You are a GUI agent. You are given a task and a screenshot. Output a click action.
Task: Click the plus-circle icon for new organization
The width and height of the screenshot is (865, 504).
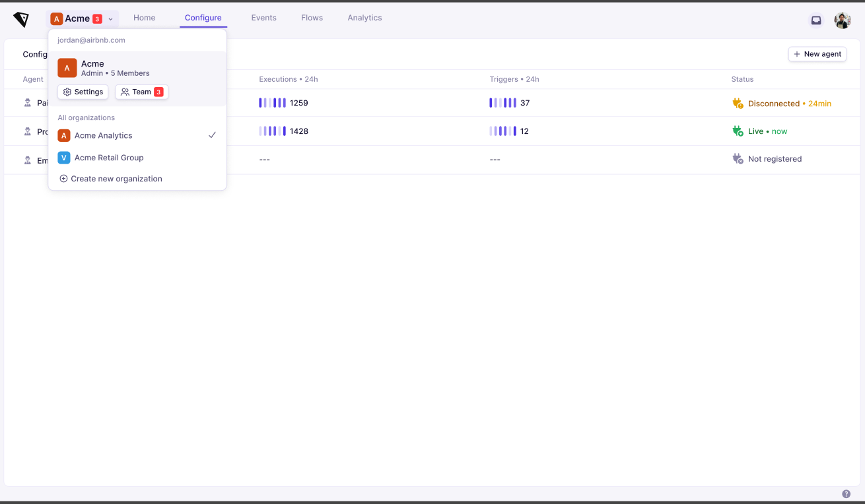63,179
